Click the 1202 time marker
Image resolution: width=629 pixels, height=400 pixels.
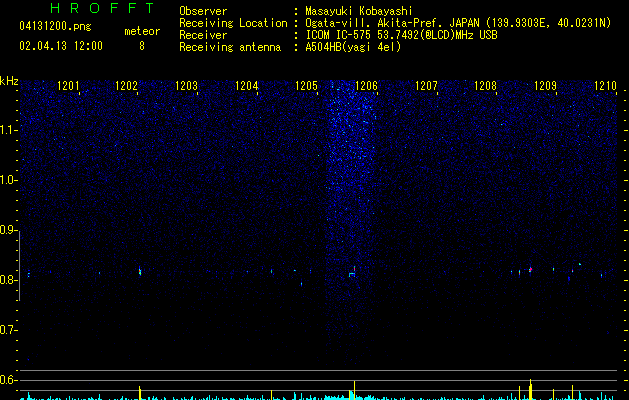coord(126,86)
